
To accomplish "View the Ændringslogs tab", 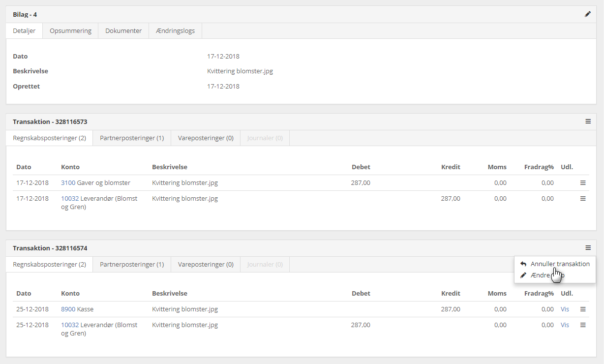I will click(175, 30).
